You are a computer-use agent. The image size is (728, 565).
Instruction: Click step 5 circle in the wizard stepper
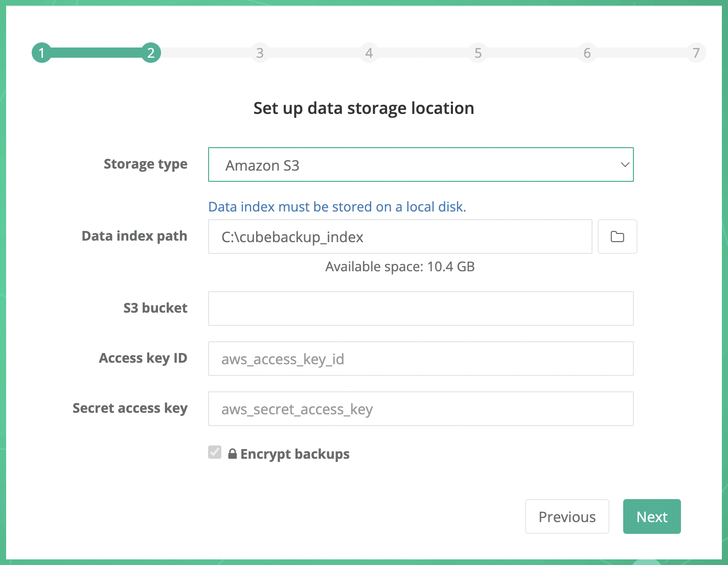click(478, 53)
